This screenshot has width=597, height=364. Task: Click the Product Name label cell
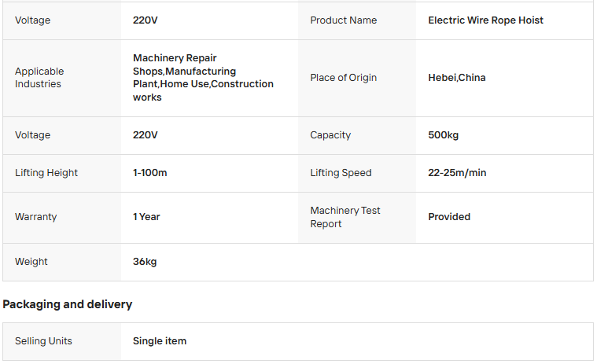[344, 20]
